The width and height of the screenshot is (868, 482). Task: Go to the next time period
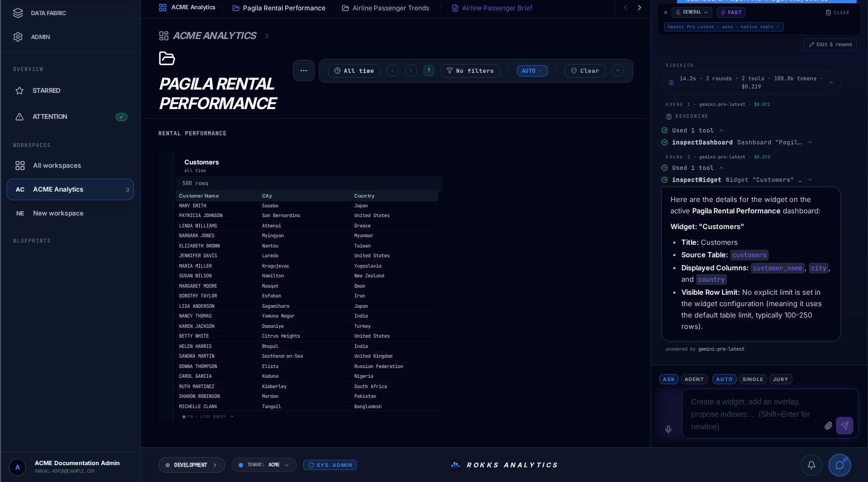click(x=411, y=71)
